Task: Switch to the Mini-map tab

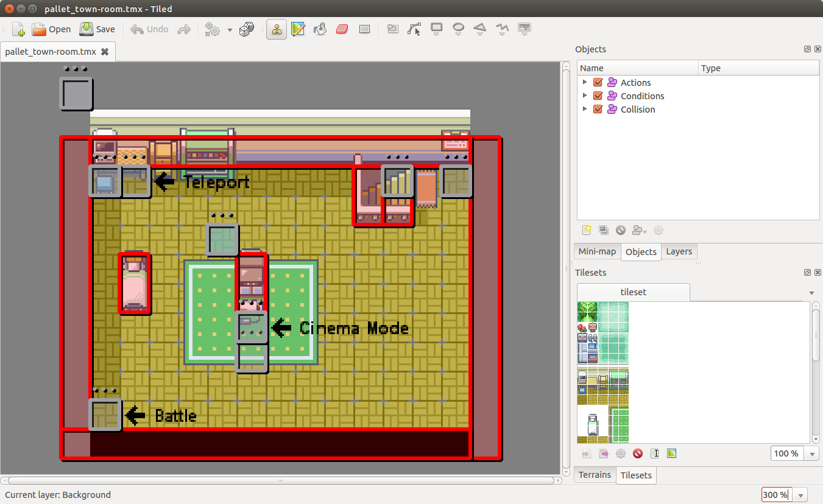Action: [x=597, y=251]
